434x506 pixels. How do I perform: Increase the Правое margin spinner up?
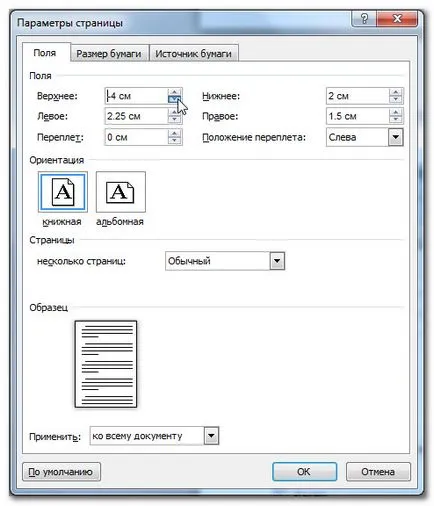coord(396,112)
